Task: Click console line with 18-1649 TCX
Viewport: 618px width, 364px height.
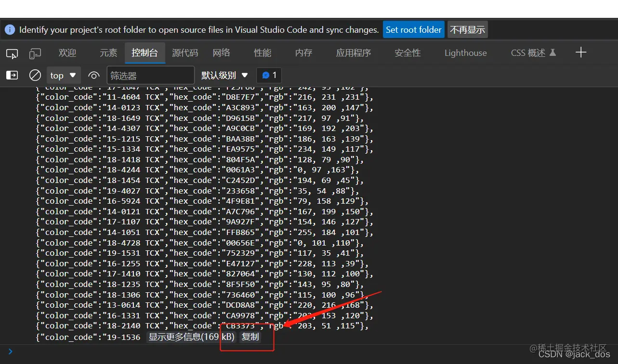Action: [x=200, y=118]
